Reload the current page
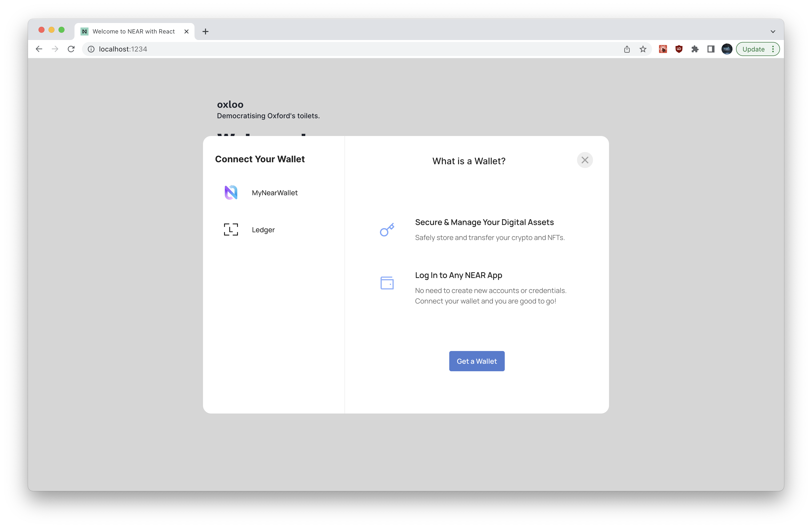Viewport: 812px width, 528px height. point(71,49)
